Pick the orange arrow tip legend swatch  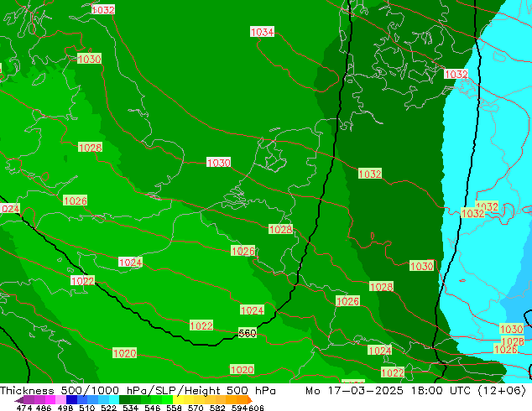coord(250,400)
